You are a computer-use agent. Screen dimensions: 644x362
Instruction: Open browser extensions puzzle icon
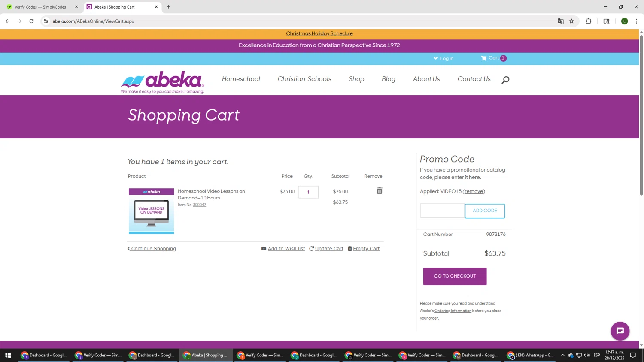tap(589, 21)
